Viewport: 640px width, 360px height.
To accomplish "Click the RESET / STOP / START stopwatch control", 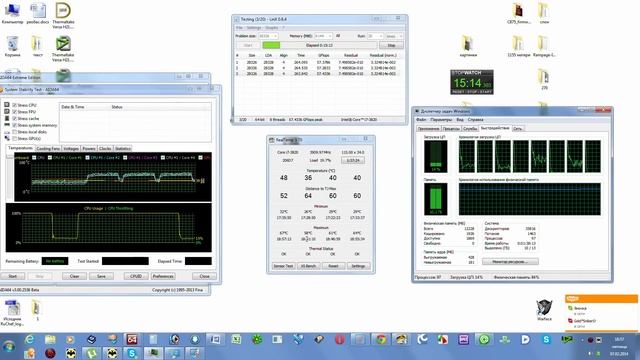I will [x=471, y=92].
